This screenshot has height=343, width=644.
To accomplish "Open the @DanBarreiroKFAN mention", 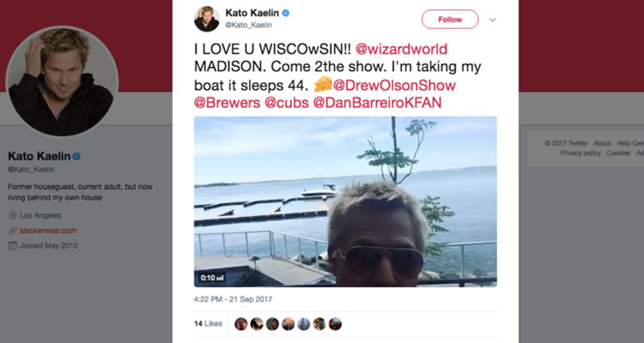I will (x=377, y=103).
